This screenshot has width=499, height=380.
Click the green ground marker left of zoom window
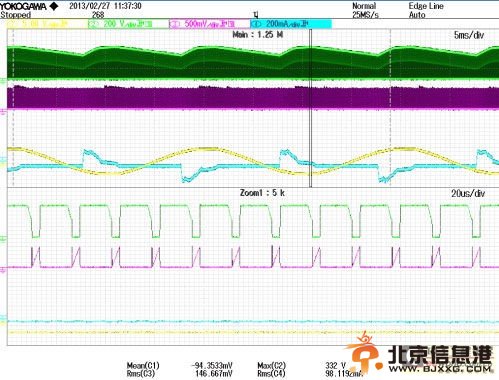tap(3, 239)
